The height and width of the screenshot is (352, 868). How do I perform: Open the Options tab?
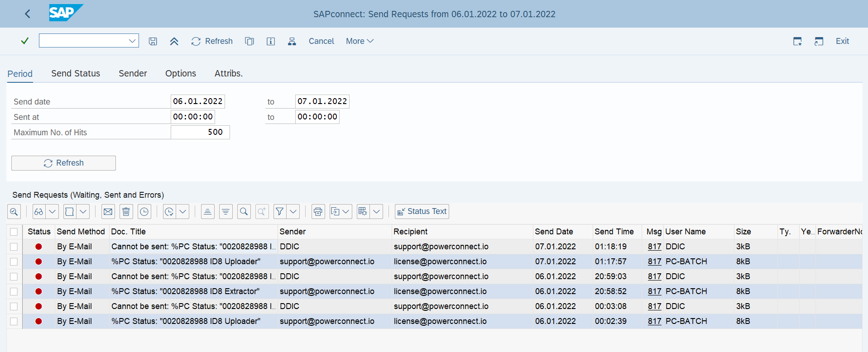tap(180, 73)
